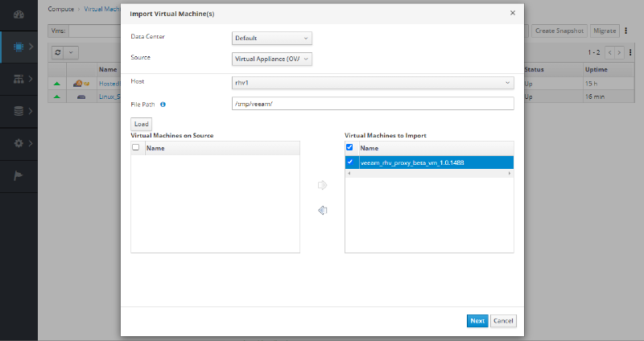Click the '16 min' uptime cell

595,97
